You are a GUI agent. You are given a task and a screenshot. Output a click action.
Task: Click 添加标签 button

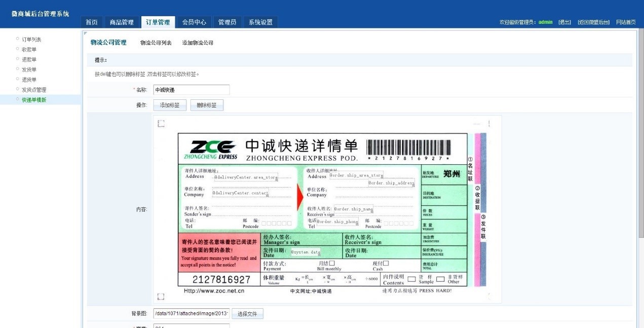click(170, 105)
